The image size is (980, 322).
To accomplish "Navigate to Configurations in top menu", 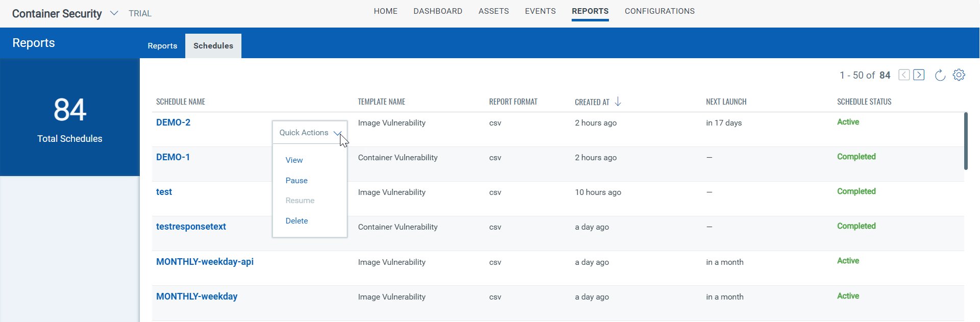I will coord(659,11).
